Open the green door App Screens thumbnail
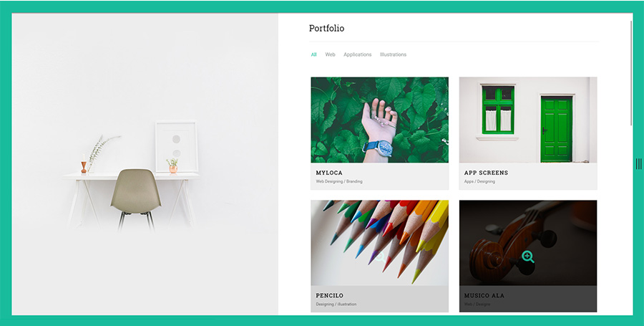 528,120
